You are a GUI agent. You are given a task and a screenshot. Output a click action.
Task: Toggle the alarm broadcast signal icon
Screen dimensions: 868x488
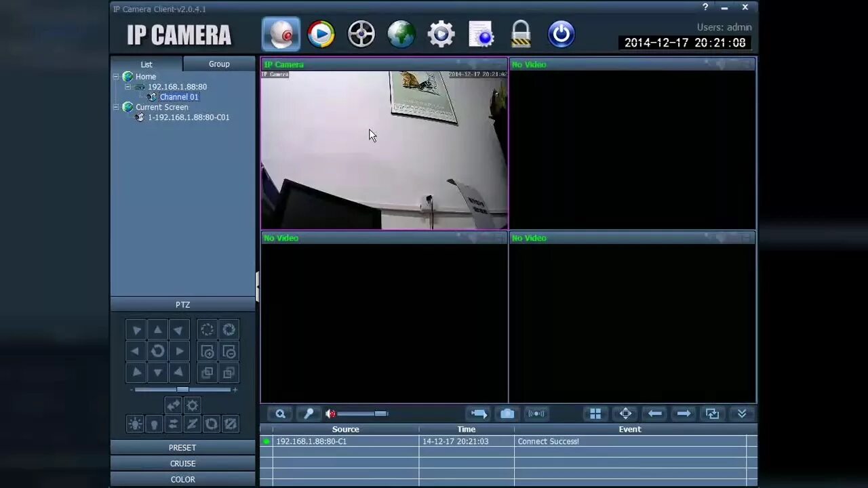536,413
